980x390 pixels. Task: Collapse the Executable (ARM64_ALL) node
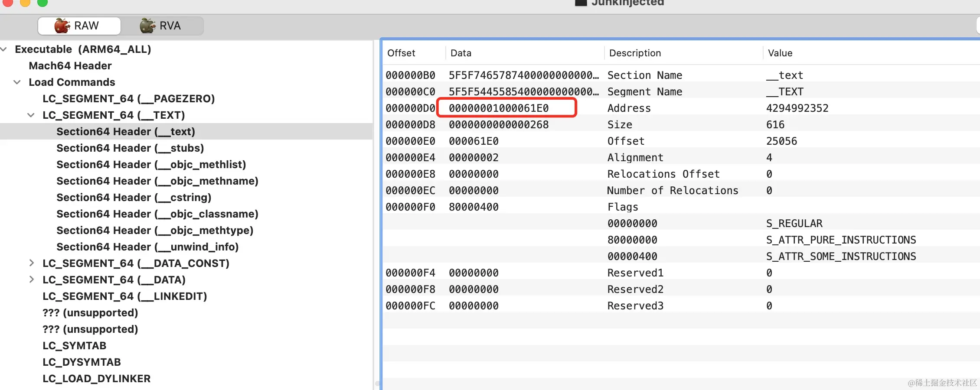[x=4, y=49]
